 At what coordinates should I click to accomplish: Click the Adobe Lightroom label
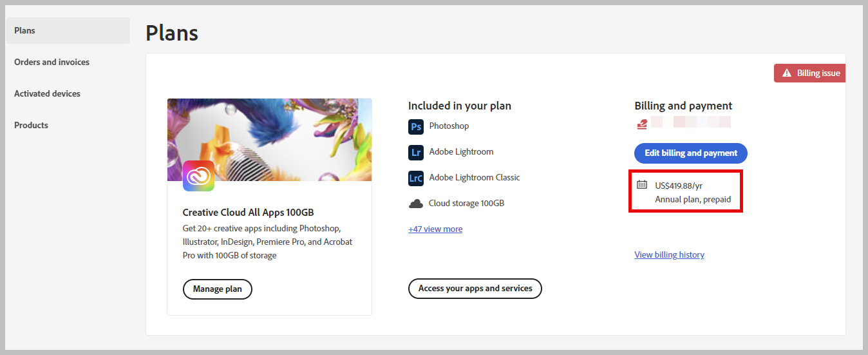pos(461,151)
